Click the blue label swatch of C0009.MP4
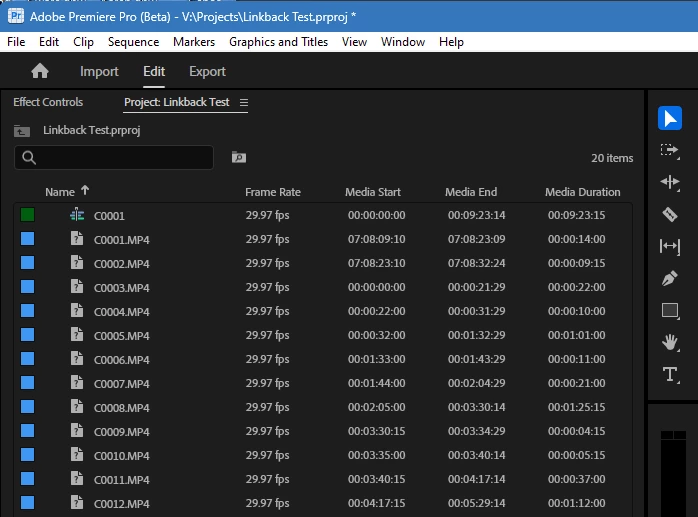698x517 pixels. click(x=28, y=431)
